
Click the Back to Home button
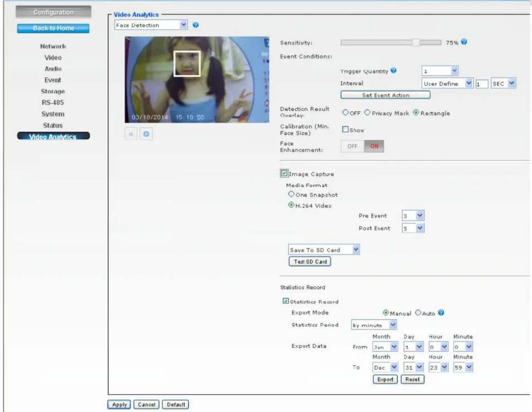tap(53, 28)
